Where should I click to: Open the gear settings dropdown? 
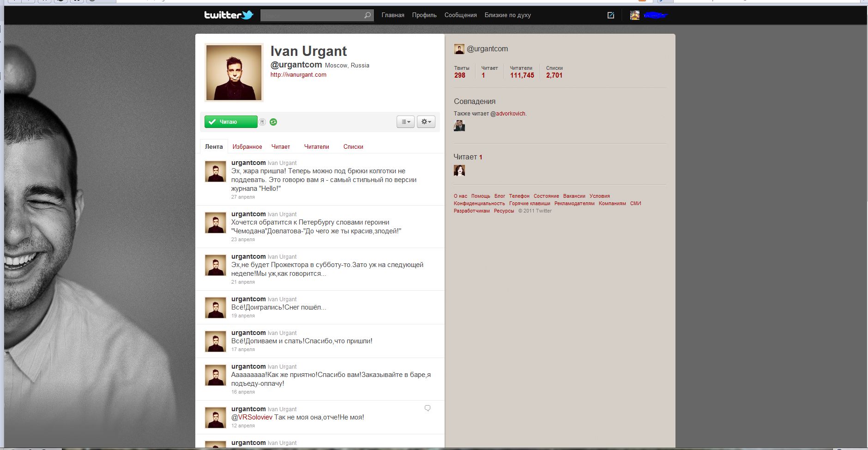click(426, 122)
